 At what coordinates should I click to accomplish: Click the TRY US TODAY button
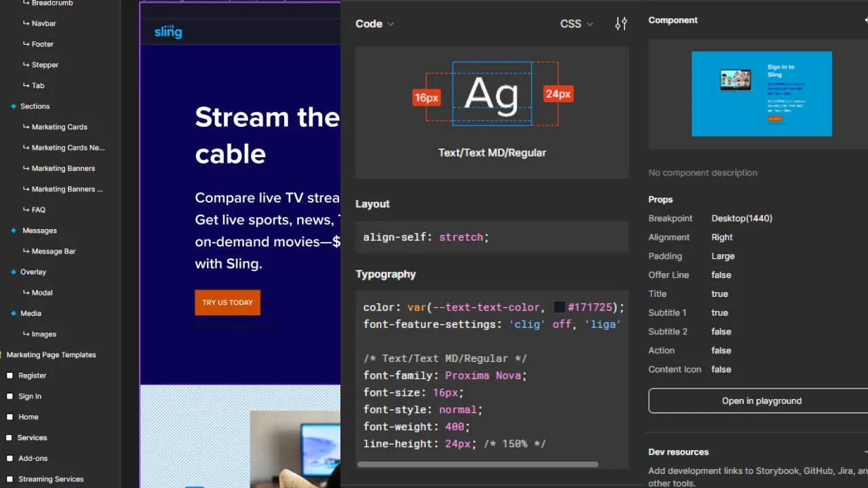(x=228, y=302)
